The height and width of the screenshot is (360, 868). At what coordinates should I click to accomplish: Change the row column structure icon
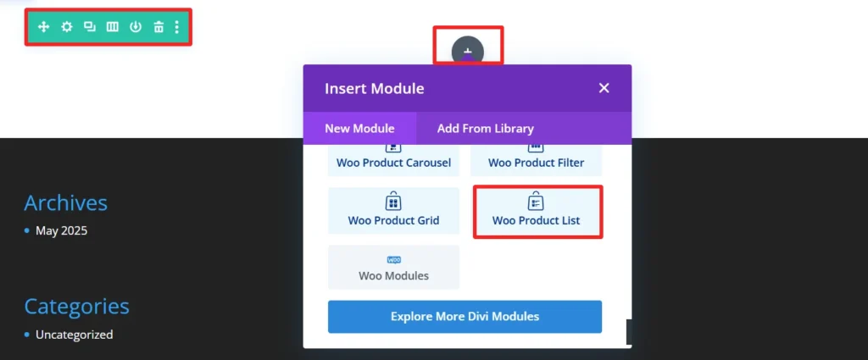pyautogui.click(x=113, y=27)
